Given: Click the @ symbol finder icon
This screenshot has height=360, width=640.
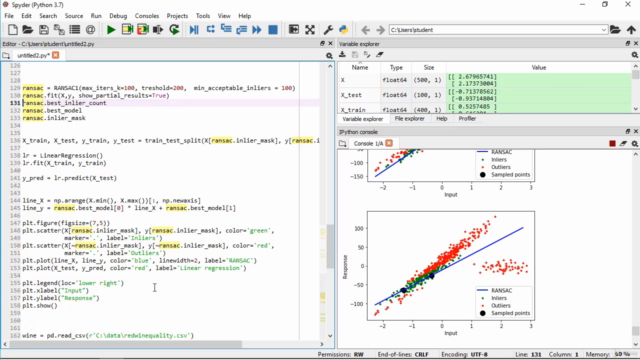Looking at the screenshot, I should point(91,30).
